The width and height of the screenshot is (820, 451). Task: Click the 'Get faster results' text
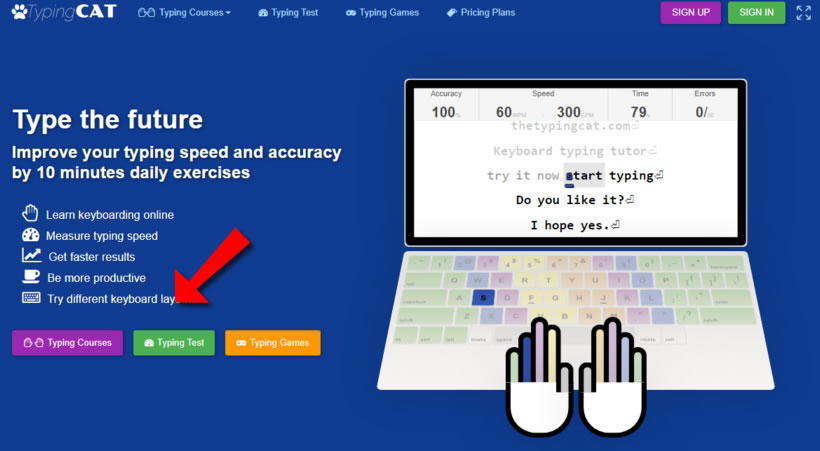pyautogui.click(x=92, y=257)
